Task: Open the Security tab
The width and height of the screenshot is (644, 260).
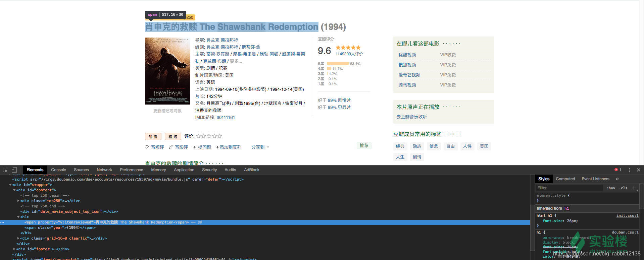Action: click(209, 170)
